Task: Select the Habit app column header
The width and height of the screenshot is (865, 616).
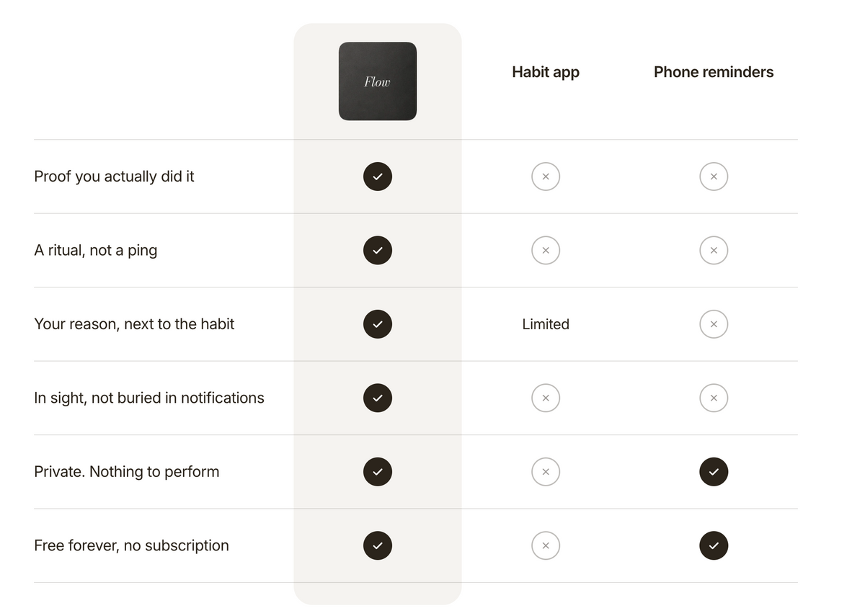Action: point(546,72)
